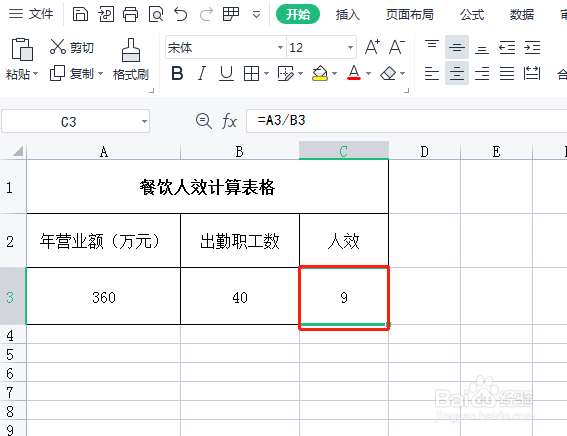Expand the 复制 dropdown arrow

pos(101,73)
